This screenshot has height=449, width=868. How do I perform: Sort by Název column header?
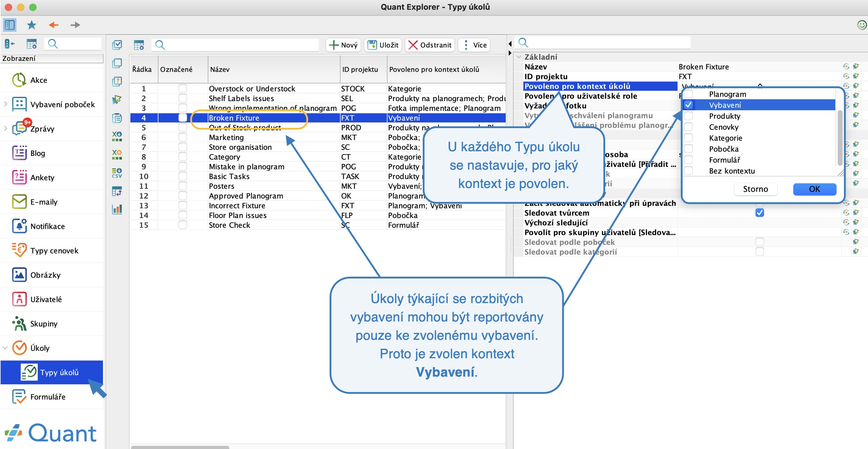point(274,69)
